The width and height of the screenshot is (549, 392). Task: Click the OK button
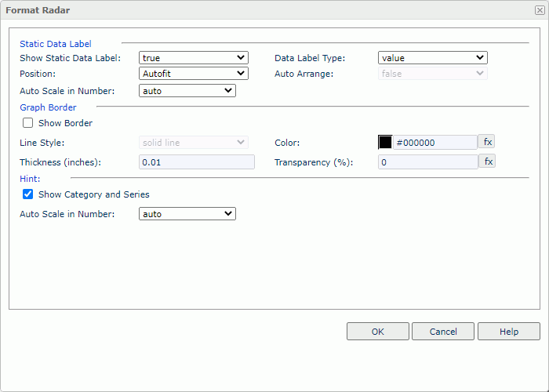point(378,332)
